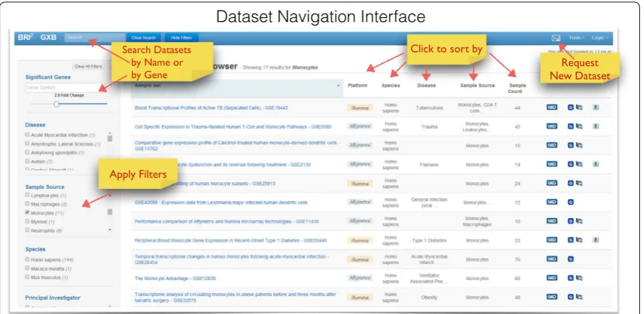Click blue G icon in GSE32575 Obesity row
This screenshot has width=644, height=314.
pyautogui.click(x=570, y=297)
